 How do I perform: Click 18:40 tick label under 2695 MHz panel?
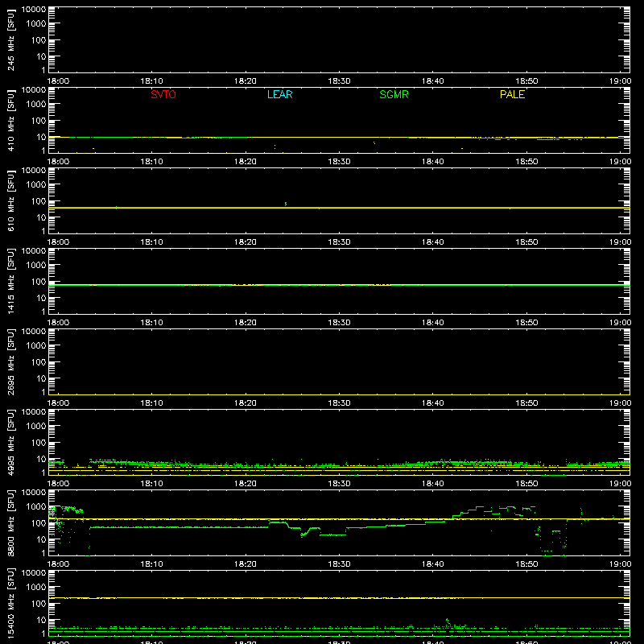pos(432,403)
